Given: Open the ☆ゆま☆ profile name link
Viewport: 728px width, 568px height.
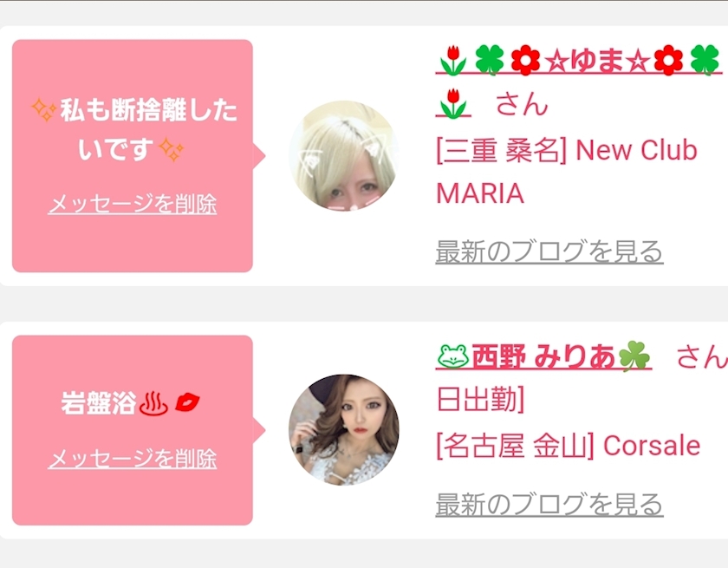Looking at the screenshot, I should (579, 82).
